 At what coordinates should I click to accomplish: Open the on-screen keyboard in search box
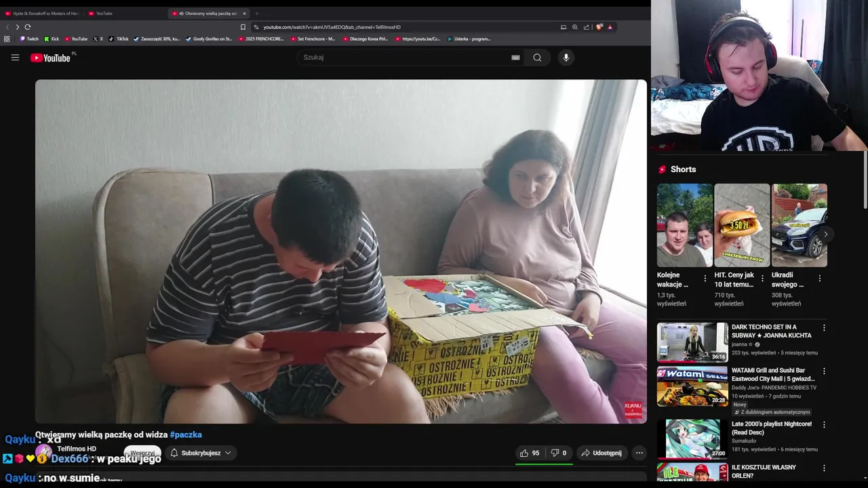[515, 58]
